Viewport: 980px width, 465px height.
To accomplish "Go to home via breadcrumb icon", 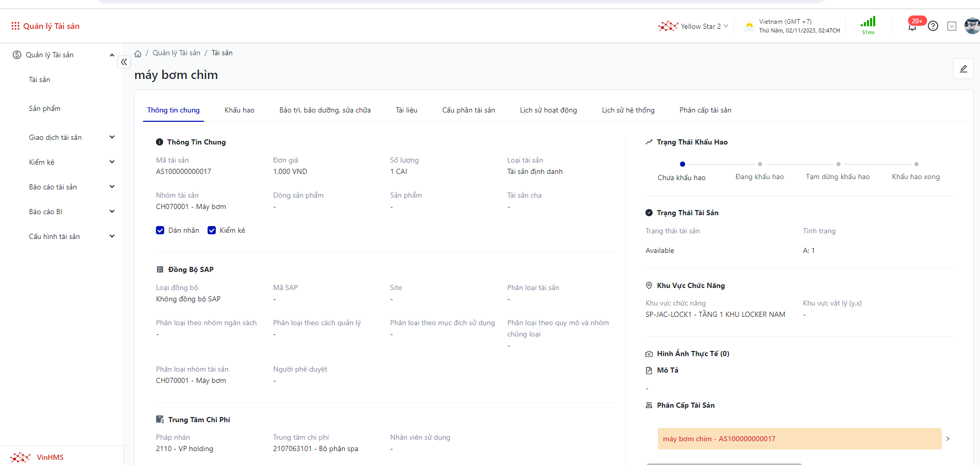I will pyautogui.click(x=138, y=54).
